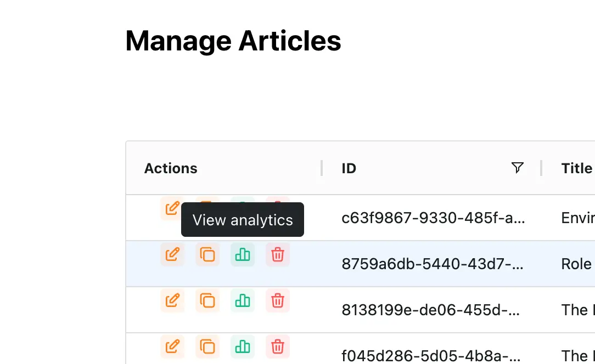Edit the article with ID f045d286
595x364 pixels.
pyautogui.click(x=172, y=347)
